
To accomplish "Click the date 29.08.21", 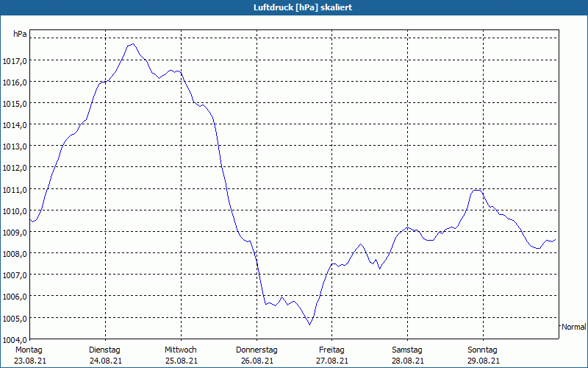I will (x=484, y=361).
